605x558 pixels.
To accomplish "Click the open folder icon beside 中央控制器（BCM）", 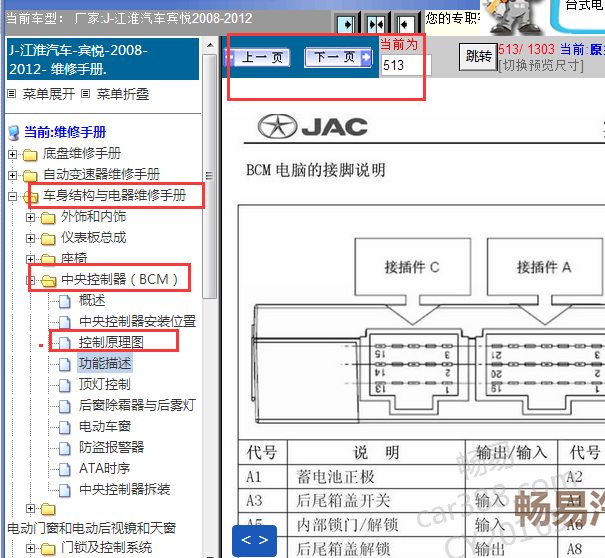I will 49,281.
